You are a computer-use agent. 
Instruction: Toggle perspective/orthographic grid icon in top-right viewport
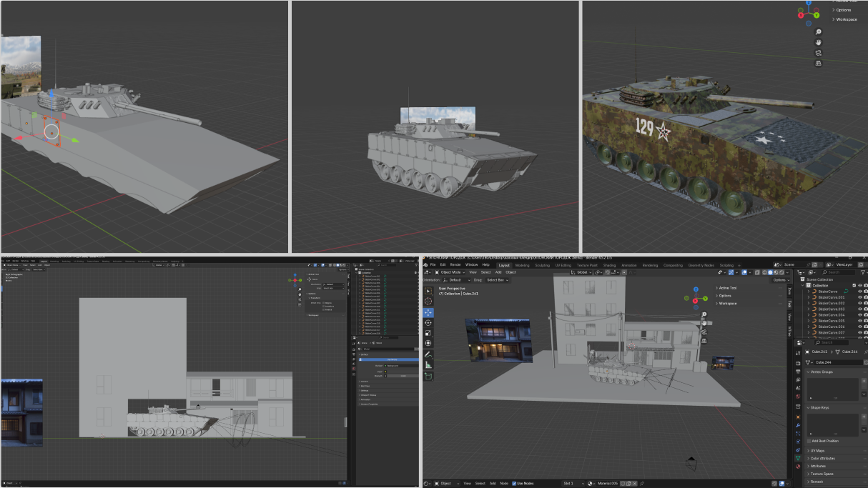point(819,63)
